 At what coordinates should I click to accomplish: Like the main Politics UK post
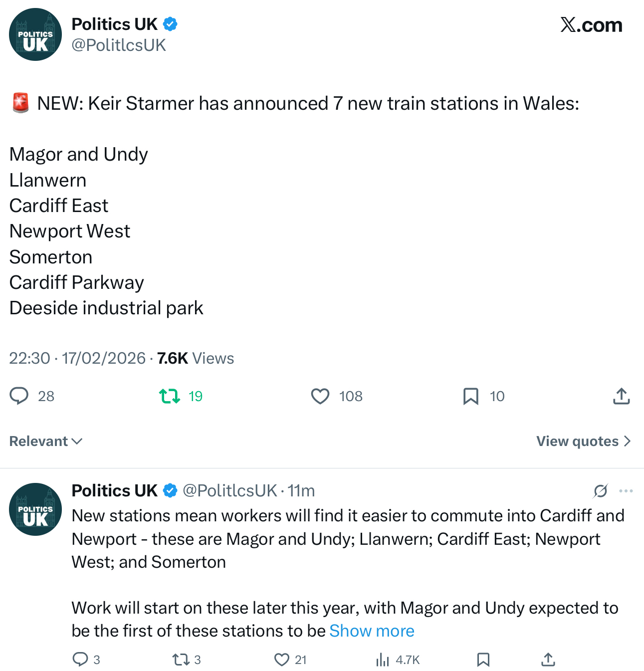tap(320, 396)
